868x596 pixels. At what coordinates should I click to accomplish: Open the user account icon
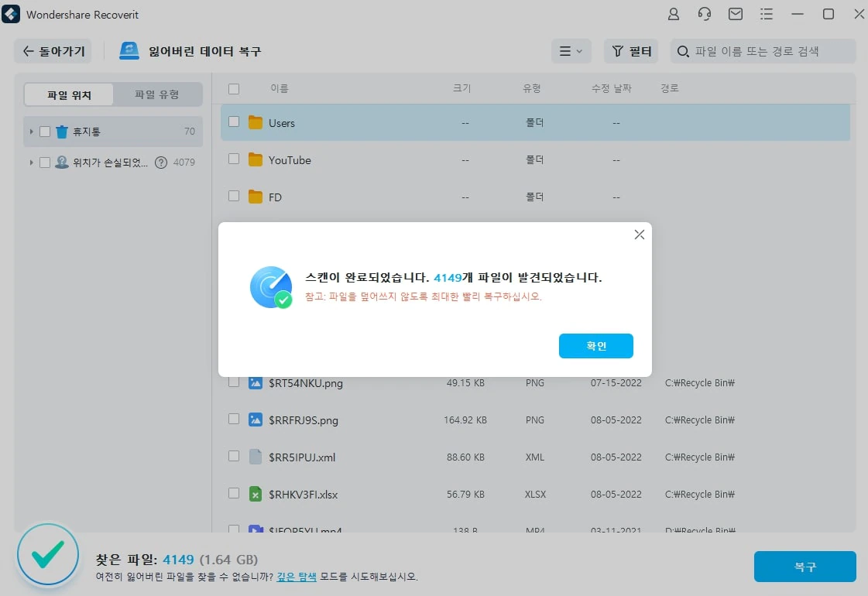(673, 14)
